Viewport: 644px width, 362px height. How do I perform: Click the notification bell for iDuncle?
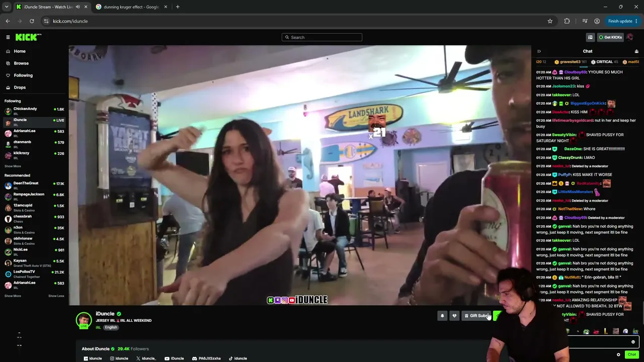pos(442,316)
